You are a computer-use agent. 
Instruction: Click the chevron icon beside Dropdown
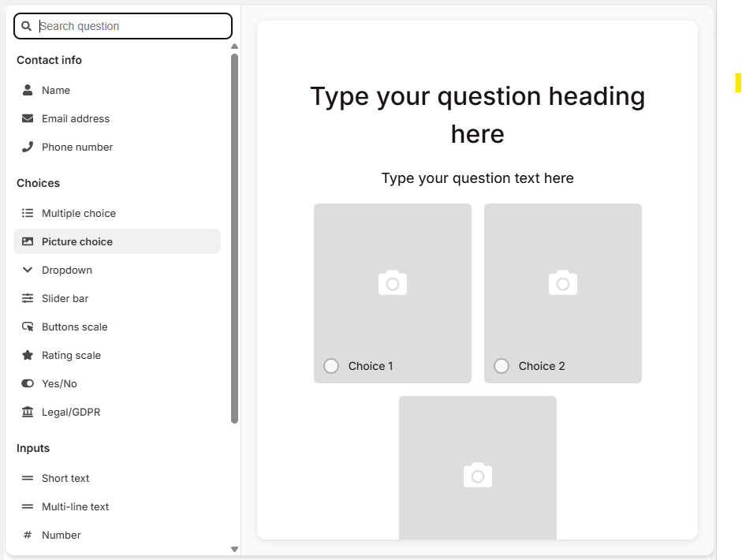click(28, 270)
